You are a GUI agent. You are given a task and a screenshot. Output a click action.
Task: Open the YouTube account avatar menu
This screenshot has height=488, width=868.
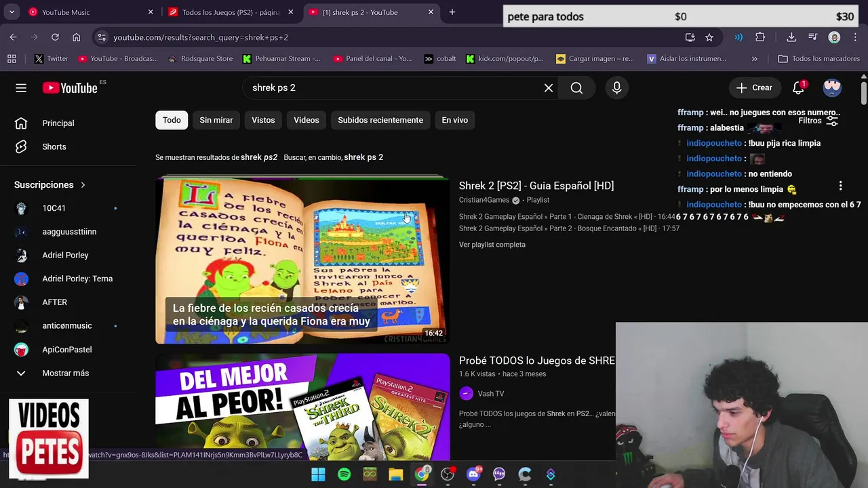pos(832,87)
